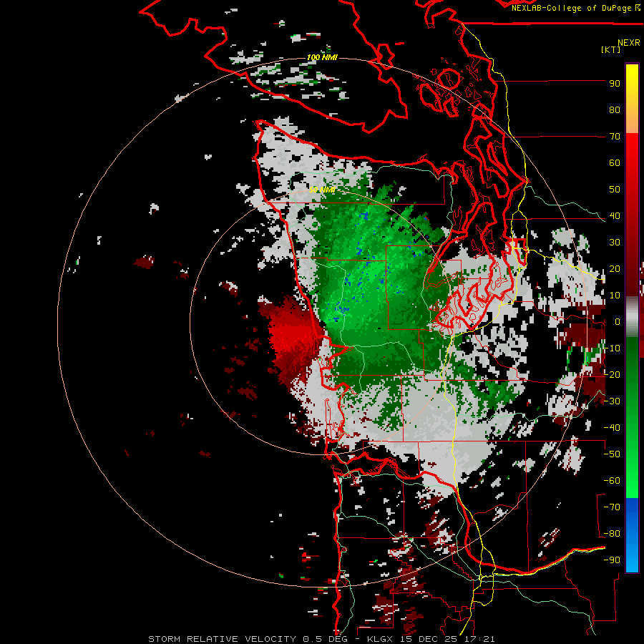Click the "-40" value on the velocity scale
The image size is (644, 644).
(612, 428)
